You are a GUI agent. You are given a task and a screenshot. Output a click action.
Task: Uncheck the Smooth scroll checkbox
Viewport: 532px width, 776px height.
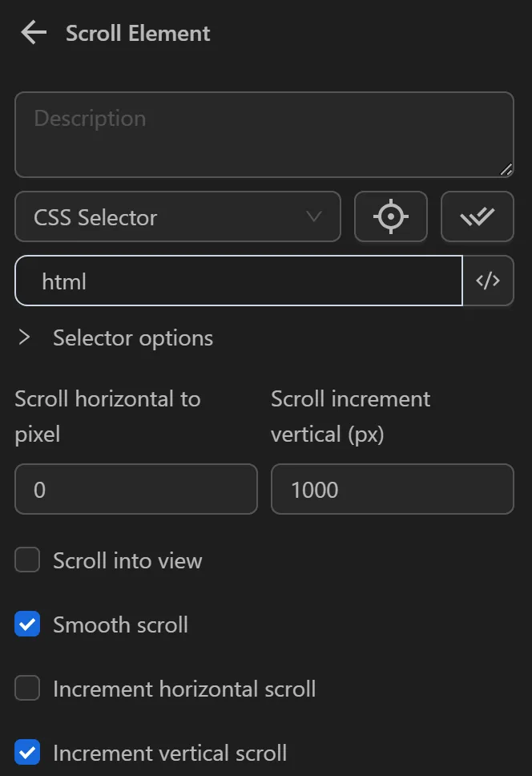click(27, 624)
